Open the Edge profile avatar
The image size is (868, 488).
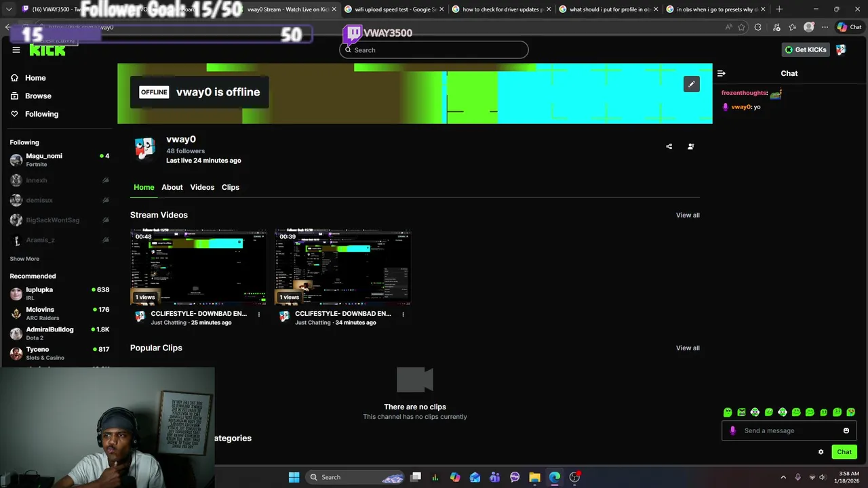pyautogui.click(x=808, y=27)
